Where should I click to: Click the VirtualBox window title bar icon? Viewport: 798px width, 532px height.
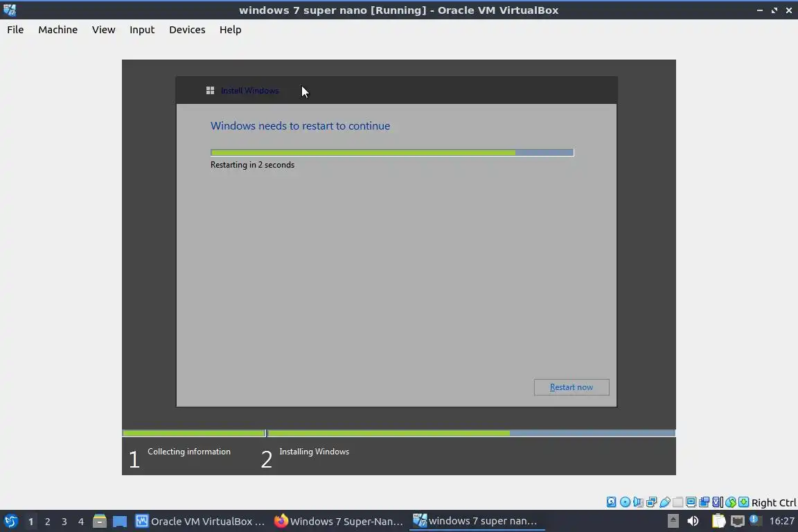click(x=9, y=10)
